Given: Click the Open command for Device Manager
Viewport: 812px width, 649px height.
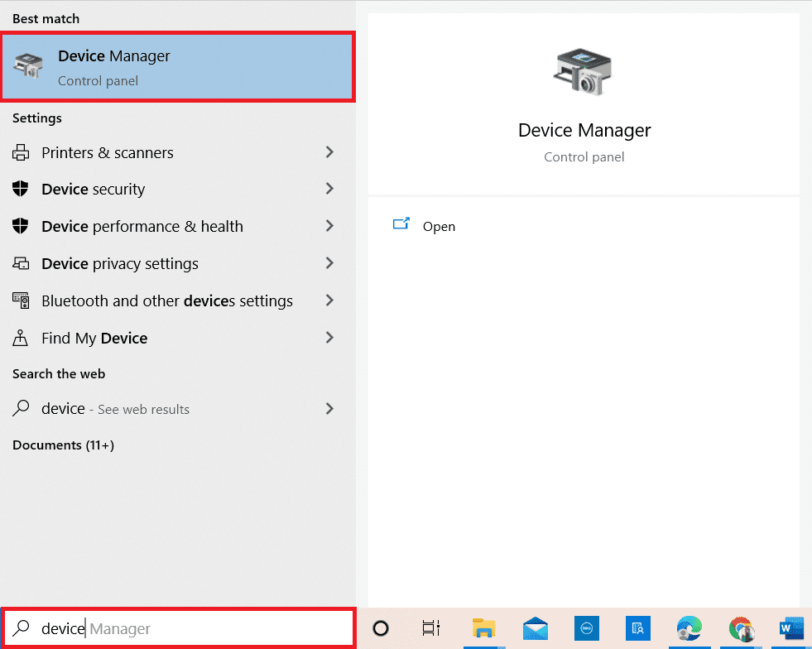Looking at the screenshot, I should (439, 226).
